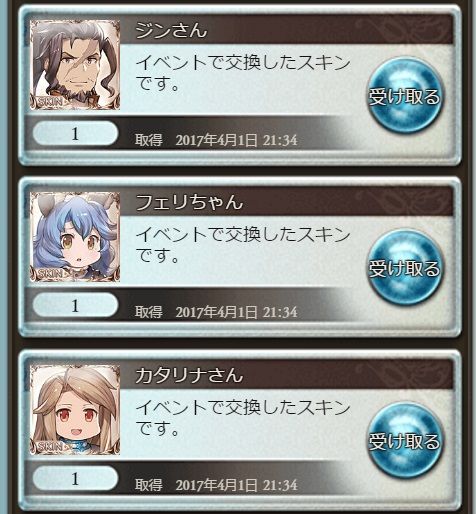Image resolution: width=476 pixels, height=514 pixels.
Task: Click quantity badge under フェリちゃん portrait
Action: tap(75, 305)
